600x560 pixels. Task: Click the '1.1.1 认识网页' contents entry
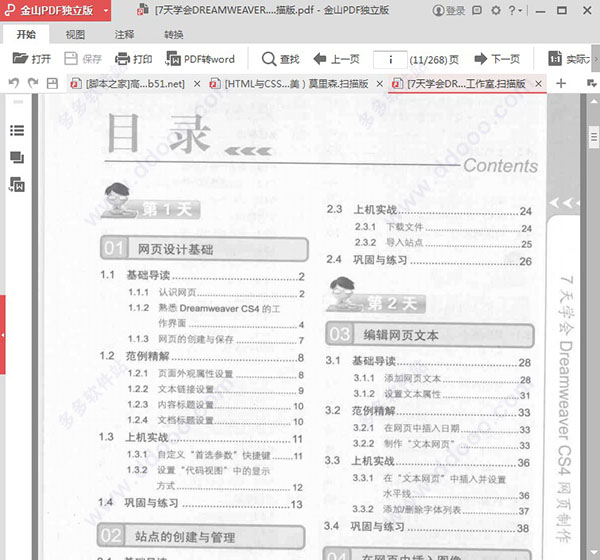216,293
